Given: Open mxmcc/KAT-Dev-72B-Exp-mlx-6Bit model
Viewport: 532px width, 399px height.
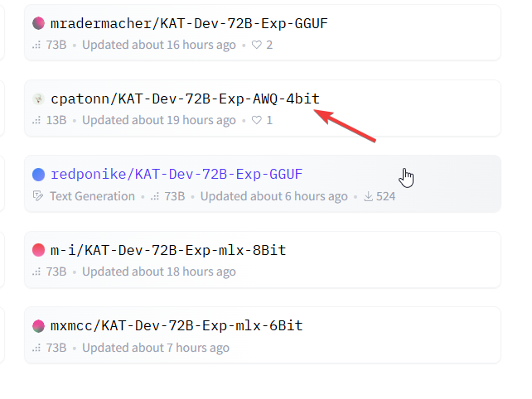Looking at the screenshot, I should click(x=177, y=326).
